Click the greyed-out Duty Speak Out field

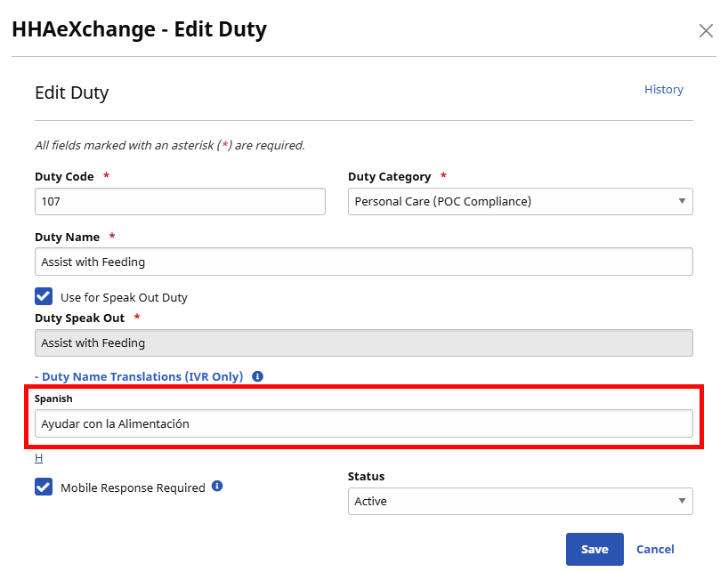coord(363,342)
